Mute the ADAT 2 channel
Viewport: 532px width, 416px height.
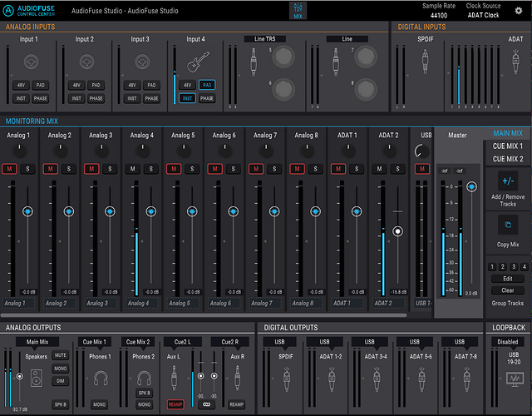point(379,169)
